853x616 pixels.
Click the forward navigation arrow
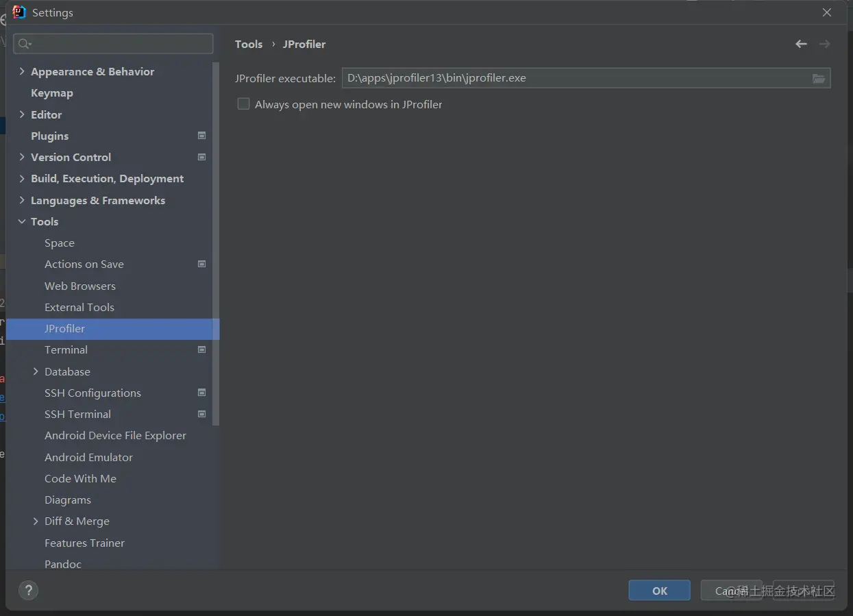pyautogui.click(x=825, y=44)
